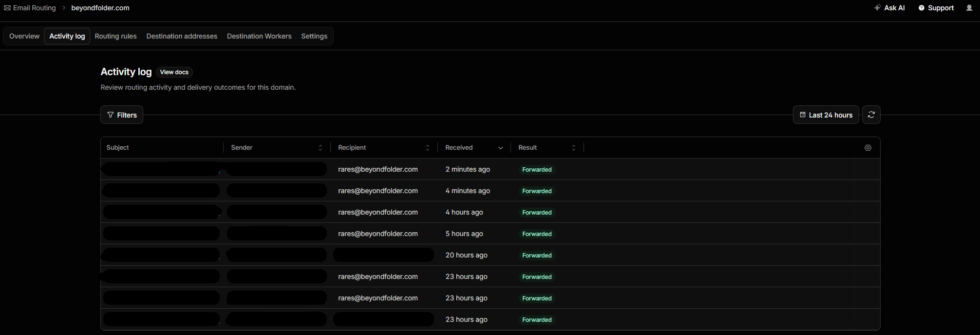Select the 2 minutes ago row recipient
The width and height of the screenshot is (980, 335).
click(x=378, y=169)
